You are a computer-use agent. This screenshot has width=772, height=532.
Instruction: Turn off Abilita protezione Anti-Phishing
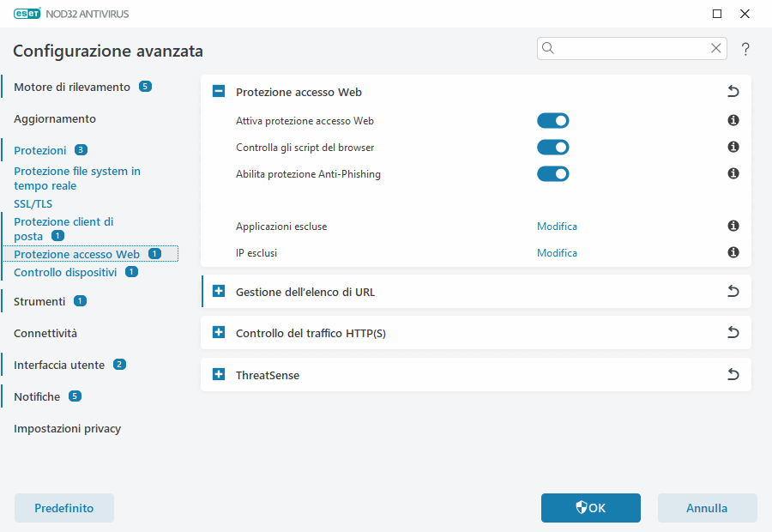(553, 173)
